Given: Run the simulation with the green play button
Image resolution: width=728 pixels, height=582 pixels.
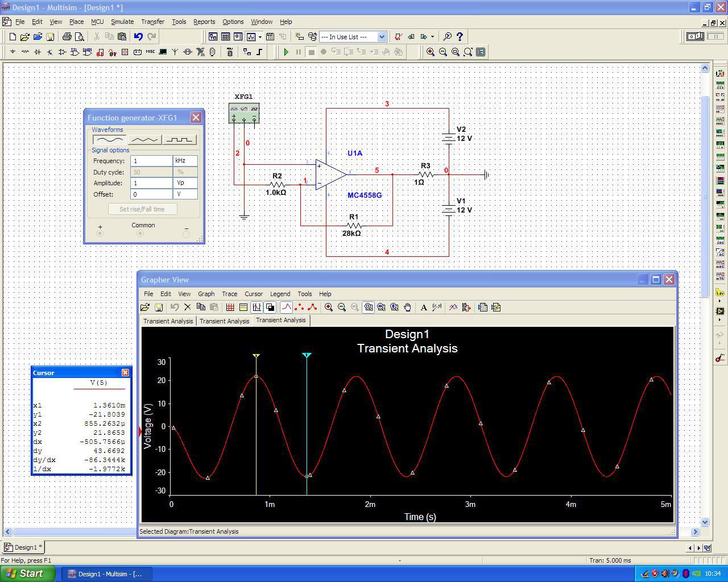Looking at the screenshot, I should click(x=286, y=52).
